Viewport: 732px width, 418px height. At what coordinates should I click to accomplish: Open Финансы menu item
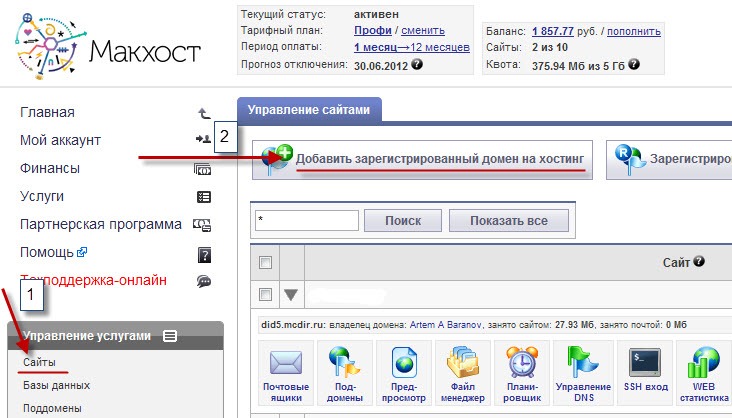coord(49,168)
